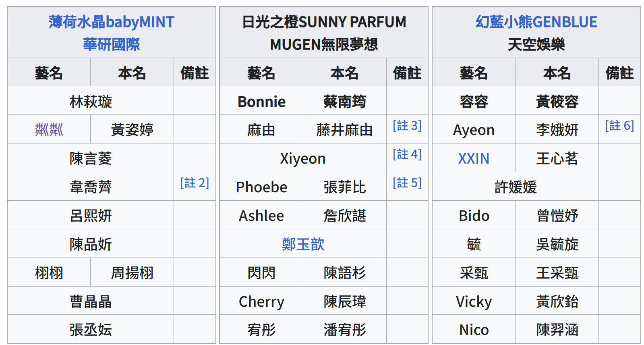The width and height of the screenshot is (644, 345).
Task: Select the 日光之橙SUNNY PARFUM table heading
Action: [324, 22]
